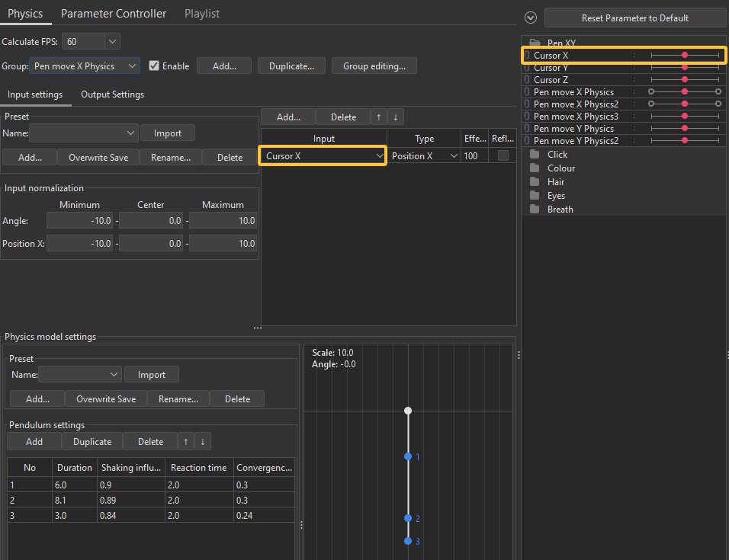Switch to the Playlist tab
The width and height of the screenshot is (729, 560).
pyautogui.click(x=202, y=14)
